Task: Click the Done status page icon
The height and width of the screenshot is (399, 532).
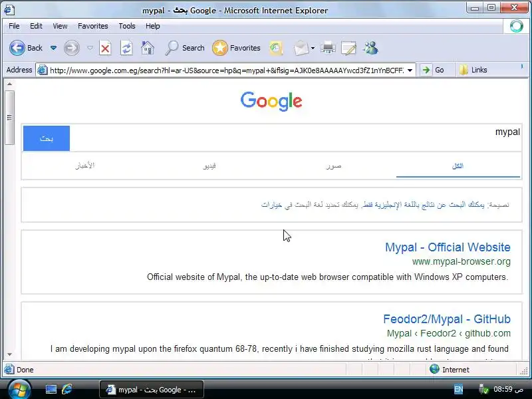Action: point(9,370)
